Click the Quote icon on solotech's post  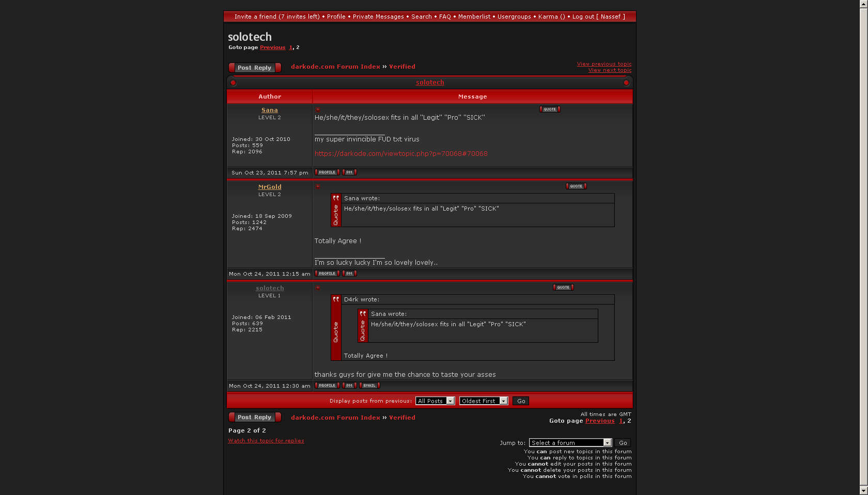(x=563, y=288)
